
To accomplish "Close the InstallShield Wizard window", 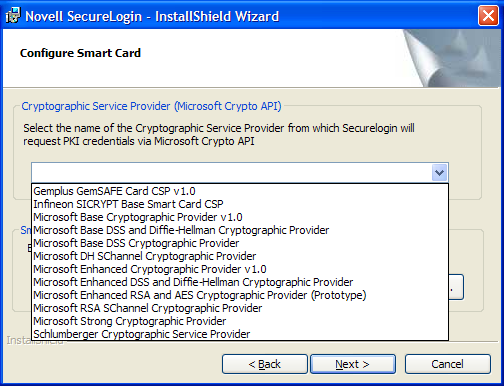I will [488, 16].
